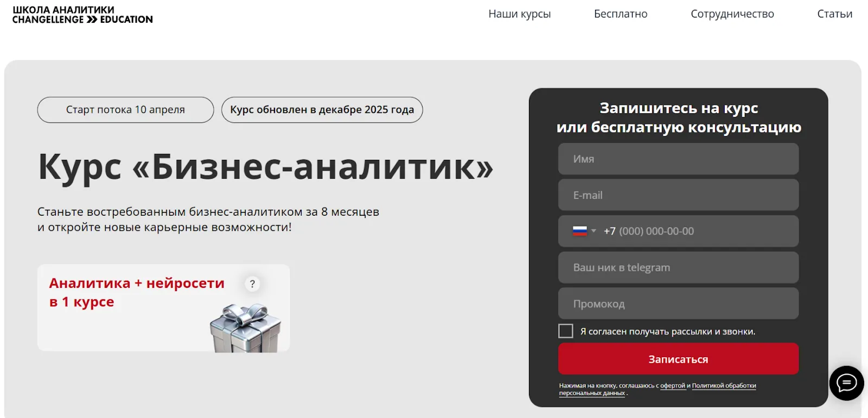The image size is (868, 418).
Task: Click the Курс обновлен в декабре 2025 badge
Action: 322,110
